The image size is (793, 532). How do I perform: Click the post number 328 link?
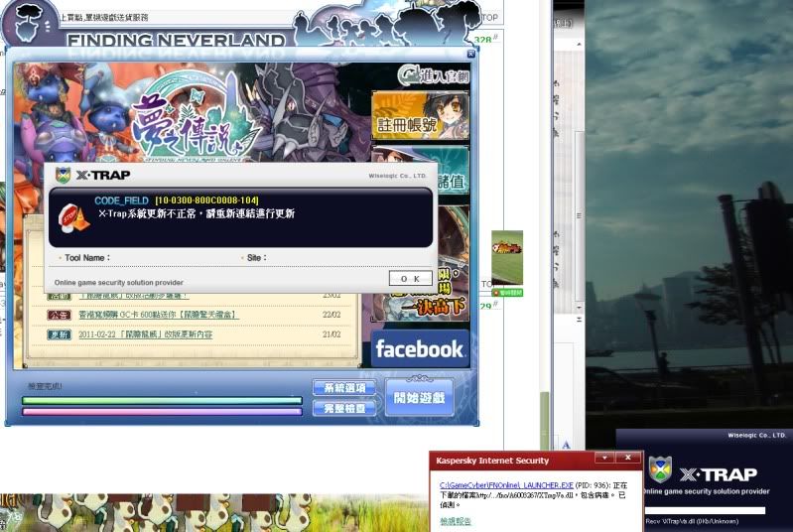pos(484,39)
